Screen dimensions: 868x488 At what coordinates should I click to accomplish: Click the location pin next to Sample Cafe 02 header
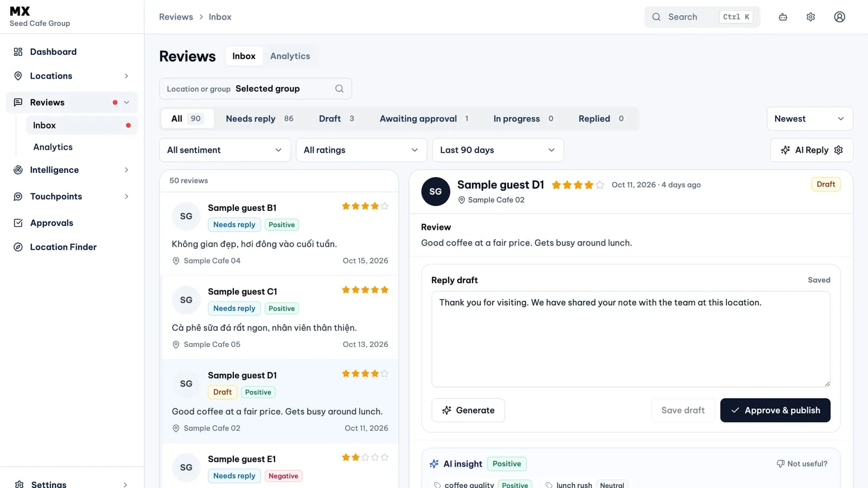point(462,200)
